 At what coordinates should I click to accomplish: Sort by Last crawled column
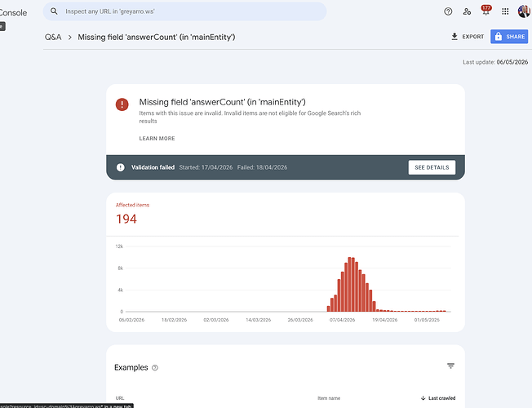pos(438,398)
